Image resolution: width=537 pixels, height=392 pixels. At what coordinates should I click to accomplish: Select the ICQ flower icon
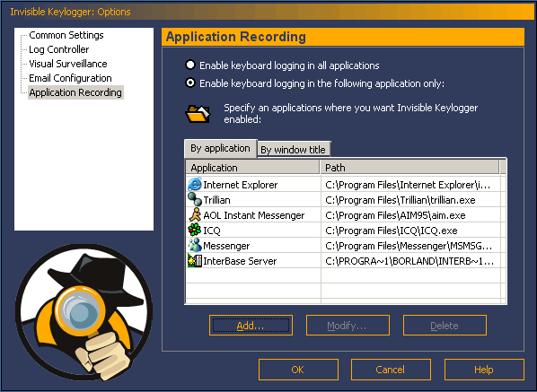(x=195, y=230)
